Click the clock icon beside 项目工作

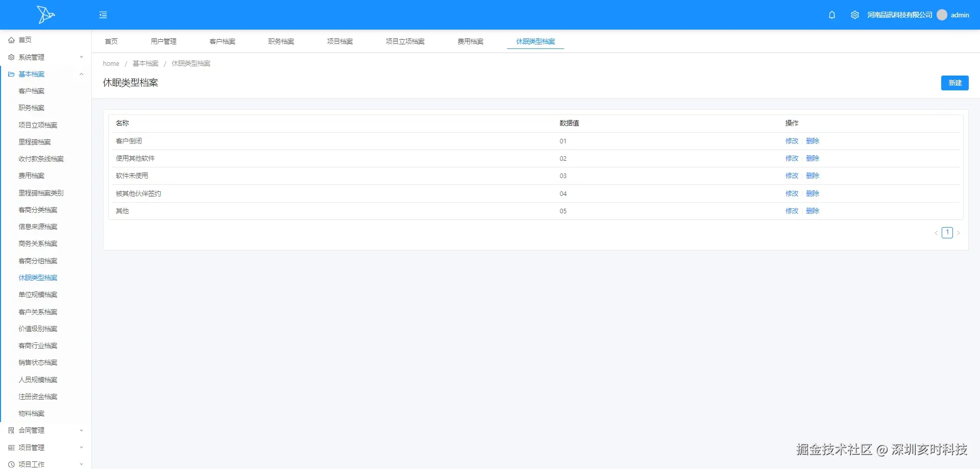[x=11, y=464]
